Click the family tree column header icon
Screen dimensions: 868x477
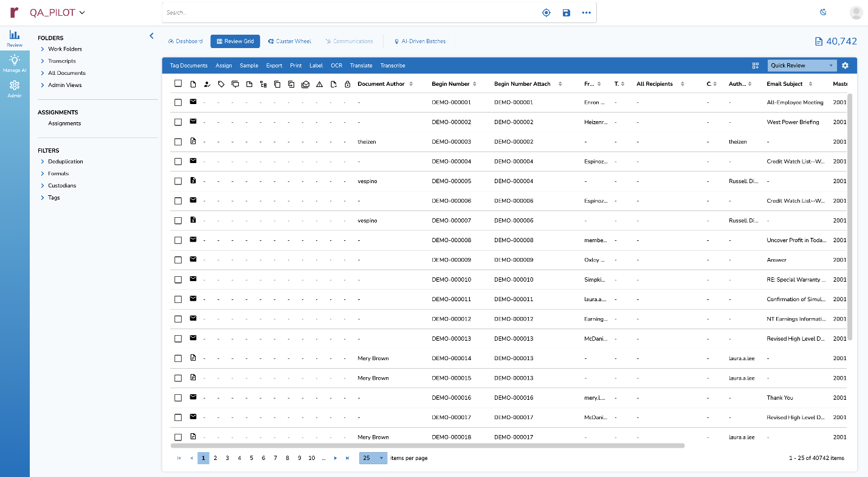pos(263,84)
